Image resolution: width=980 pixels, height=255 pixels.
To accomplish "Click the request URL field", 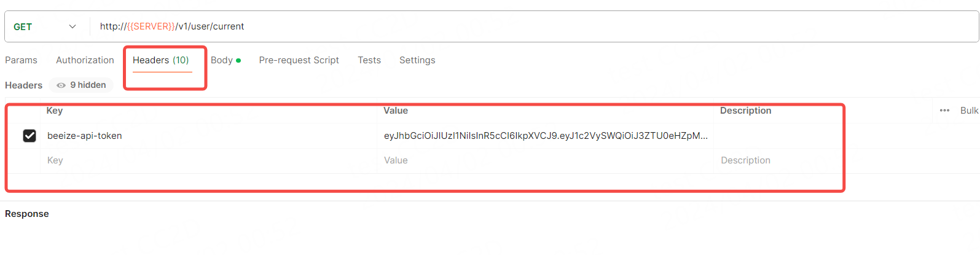I will (533, 26).
